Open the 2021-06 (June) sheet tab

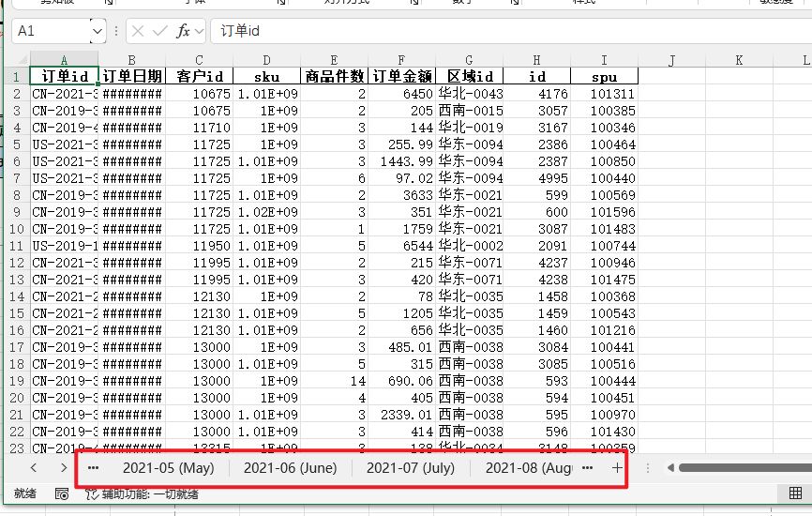click(290, 467)
